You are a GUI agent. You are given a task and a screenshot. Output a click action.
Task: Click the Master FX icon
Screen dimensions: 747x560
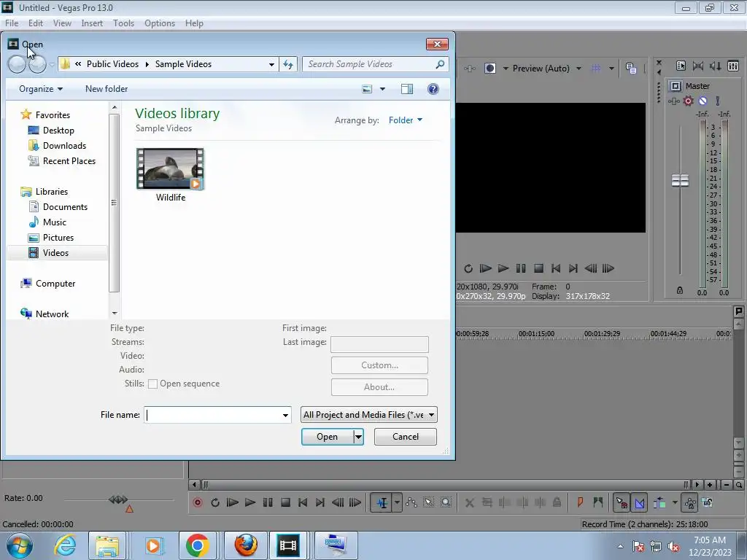click(x=673, y=101)
